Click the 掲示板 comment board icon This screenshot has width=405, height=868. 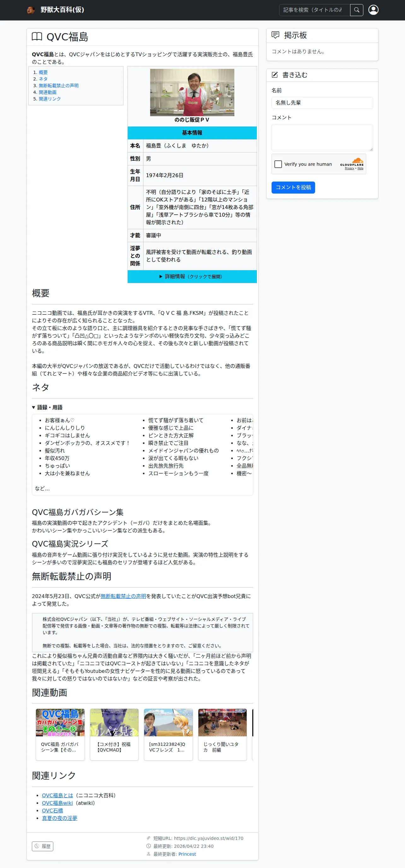[x=275, y=35]
